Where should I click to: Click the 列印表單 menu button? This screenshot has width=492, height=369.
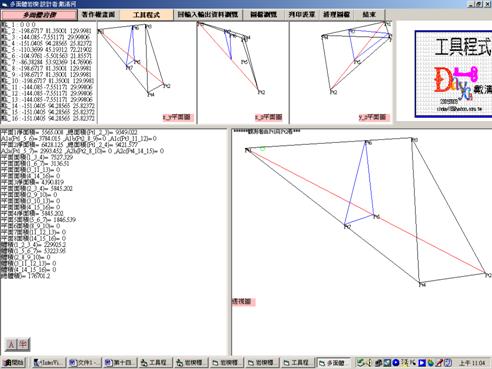(301, 15)
